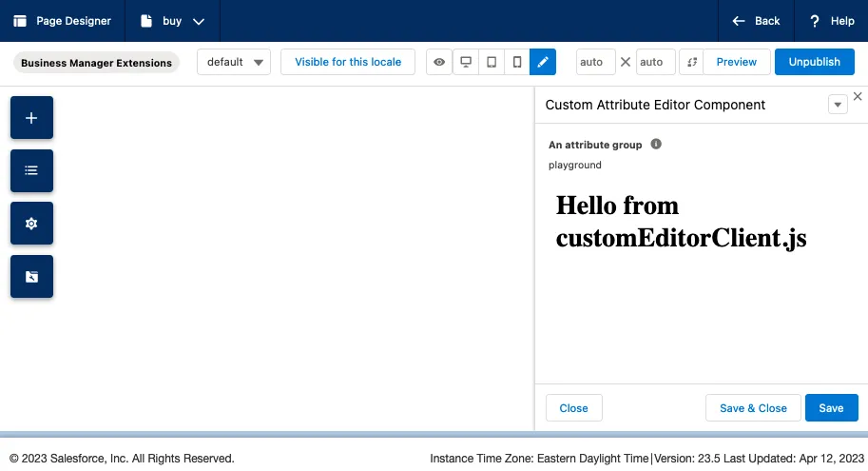Click the Unpublish button
This screenshot has height=471, width=868.
click(814, 62)
